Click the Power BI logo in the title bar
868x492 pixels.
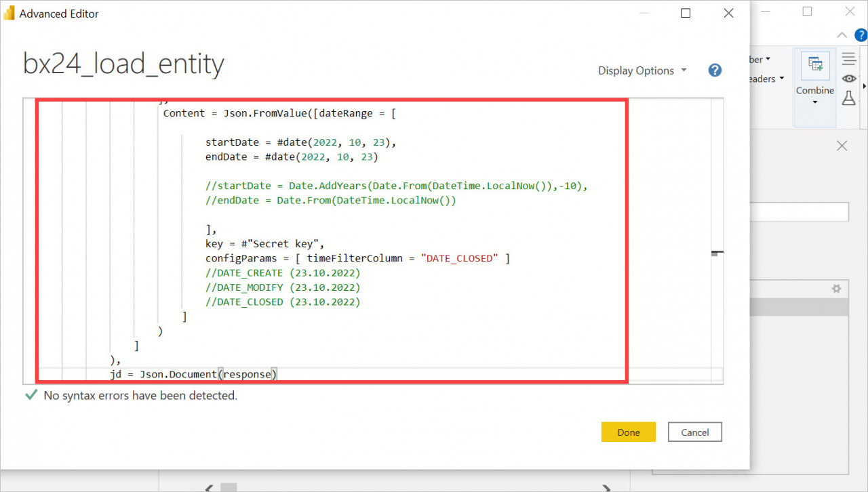[9, 12]
